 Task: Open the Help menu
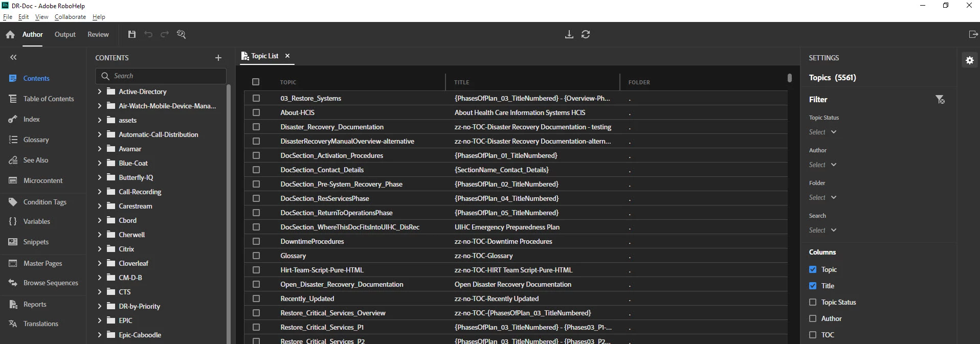99,17
